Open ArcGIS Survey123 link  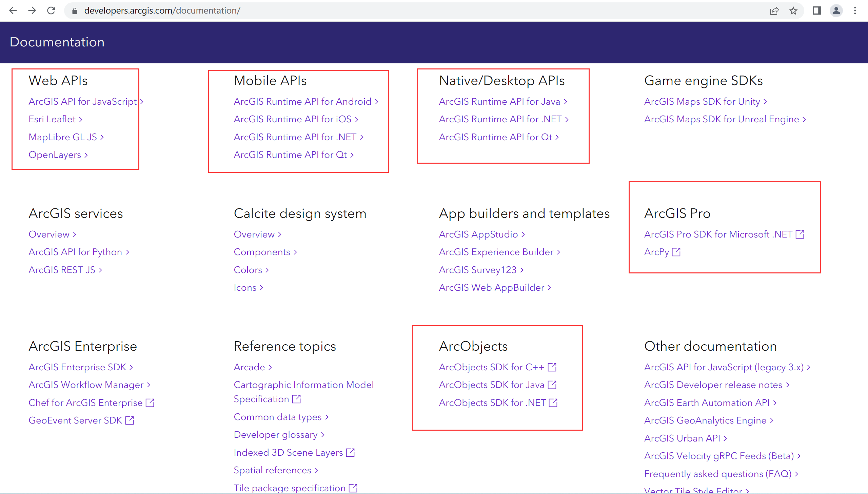pyautogui.click(x=481, y=270)
